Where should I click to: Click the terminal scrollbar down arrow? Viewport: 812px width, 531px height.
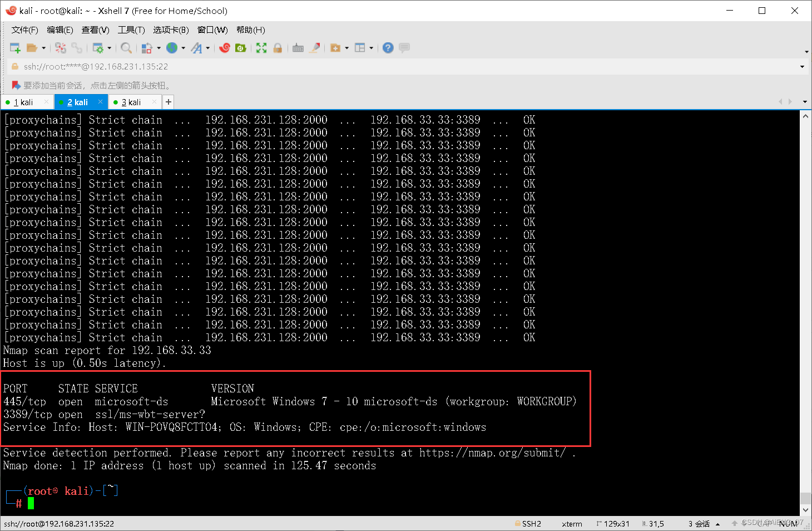point(805,509)
